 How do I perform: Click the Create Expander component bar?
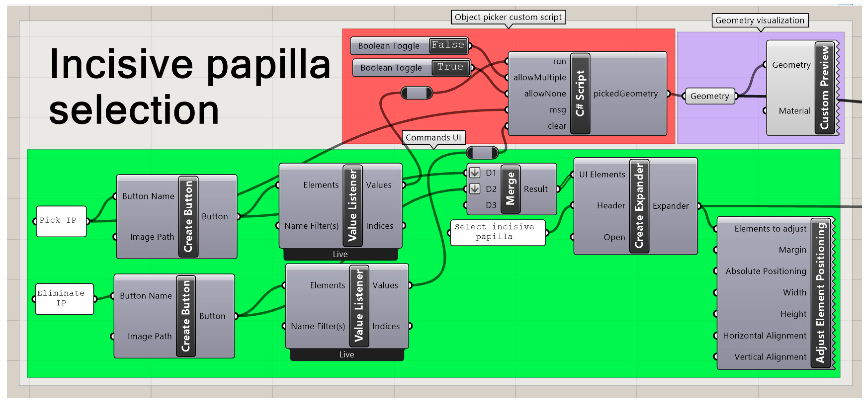[639, 206]
